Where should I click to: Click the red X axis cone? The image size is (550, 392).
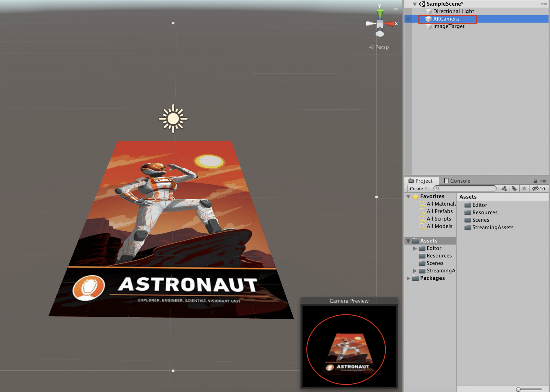click(x=390, y=24)
